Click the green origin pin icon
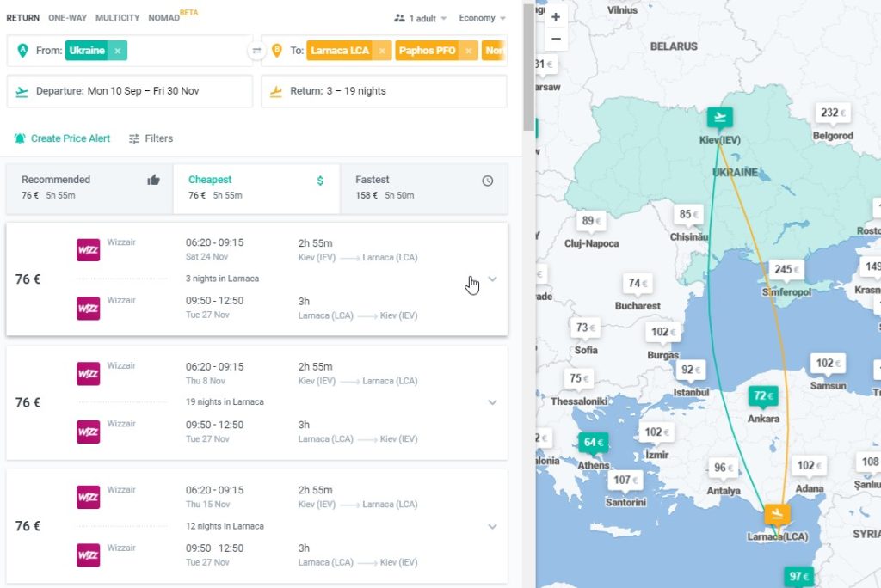The height and width of the screenshot is (588, 881). 22,51
